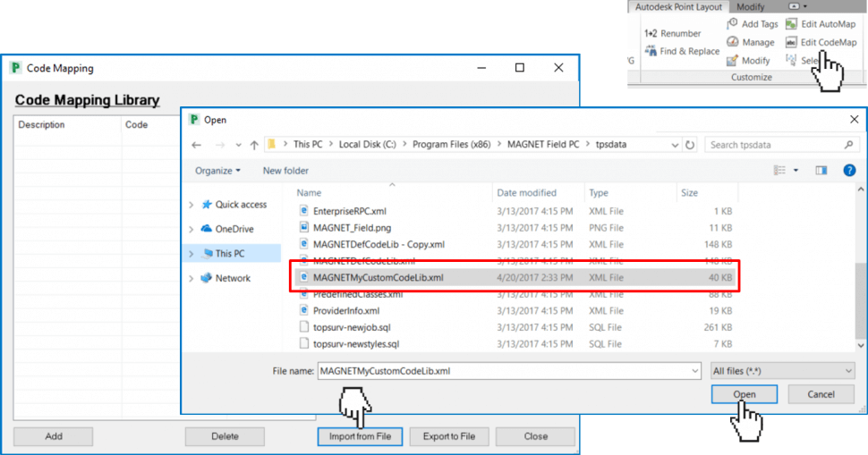Expand the File name history dropdown
This screenshot has width=868, height=455.
pyautogui.click(x=694, y=370)
